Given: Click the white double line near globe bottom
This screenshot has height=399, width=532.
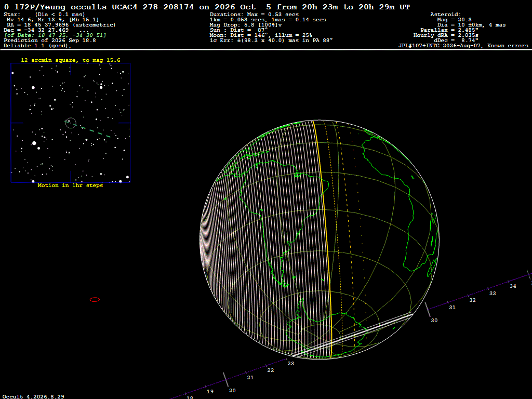Looking at the screenshot, I should click(x=353, y=334).
